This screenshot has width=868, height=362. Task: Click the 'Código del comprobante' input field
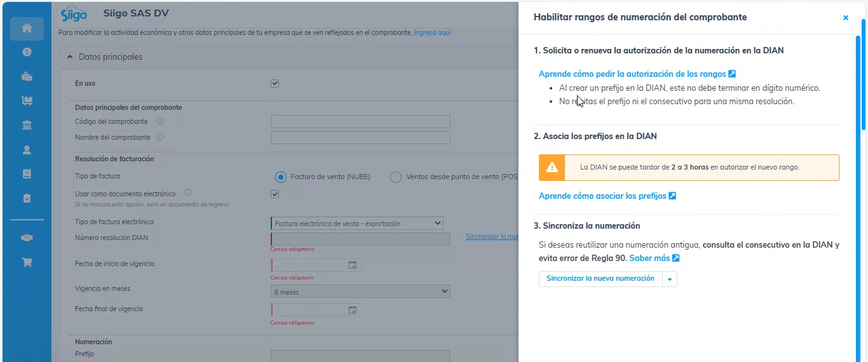[360, 122]
